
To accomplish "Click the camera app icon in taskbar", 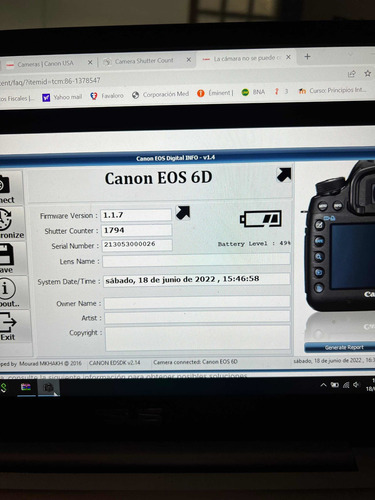I will coord(48,387).
